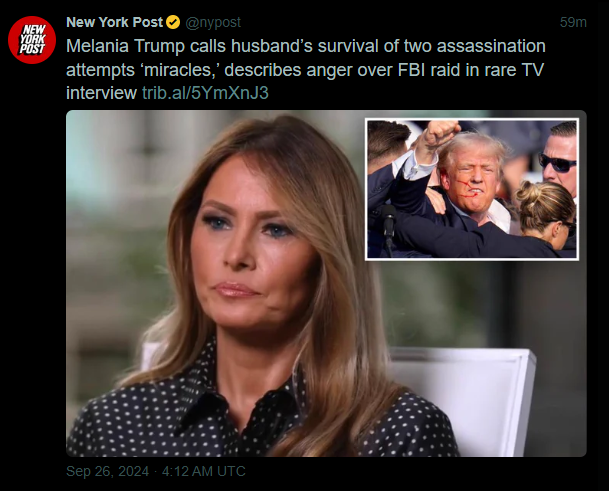609x491 pixels.
Task: Open the trib.al/5YmXnJ3 article link
Action: (205, 93)
